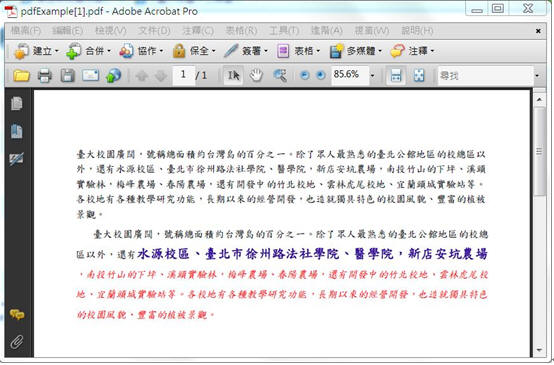
Task: Expand the 85.6% zoom level dropdown
Action: pos(372,76)
